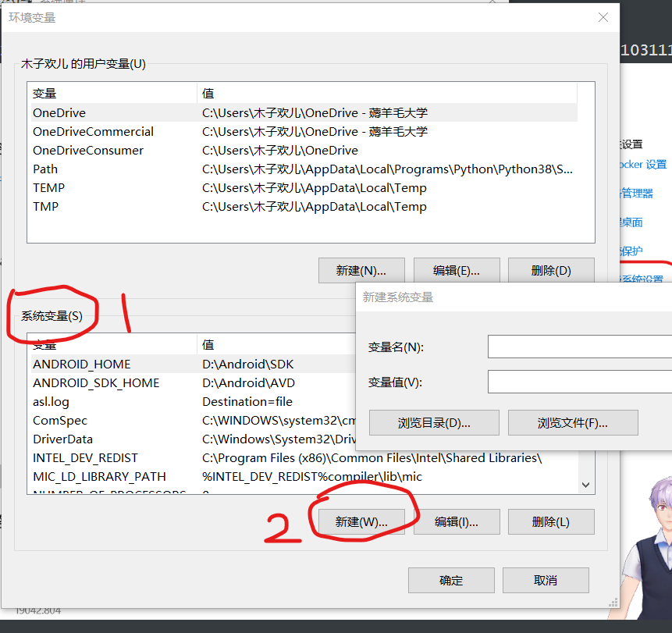Select MIC_LD_LIBRARY_PATH system variable row
The width and height of the screenshot is (672, 633).
[x=304, y=477]
